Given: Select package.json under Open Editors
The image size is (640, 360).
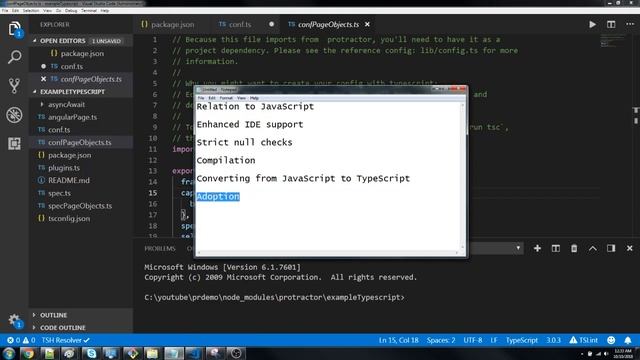Looking at the screenshot, I should pyautogui.click(x=82, y=53).
